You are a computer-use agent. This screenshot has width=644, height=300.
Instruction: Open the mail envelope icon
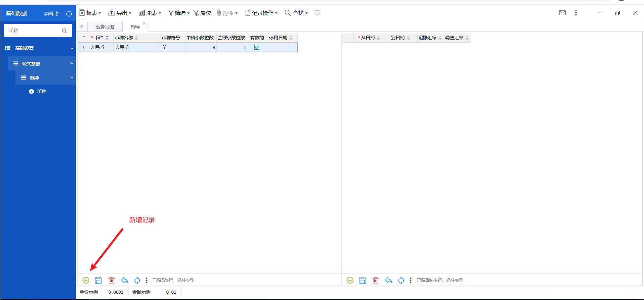coord(562,13)
